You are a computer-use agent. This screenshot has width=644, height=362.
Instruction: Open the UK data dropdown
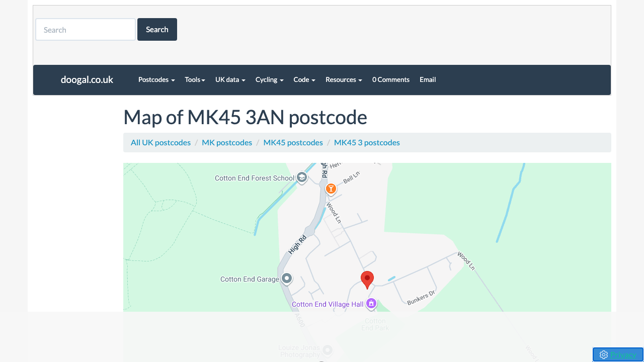[x=230, y=80]
